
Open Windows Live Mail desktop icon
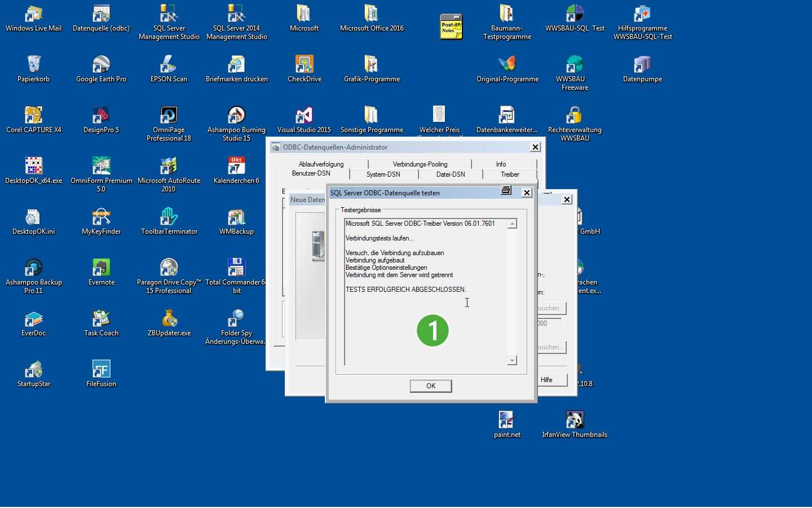click(34, 19)
